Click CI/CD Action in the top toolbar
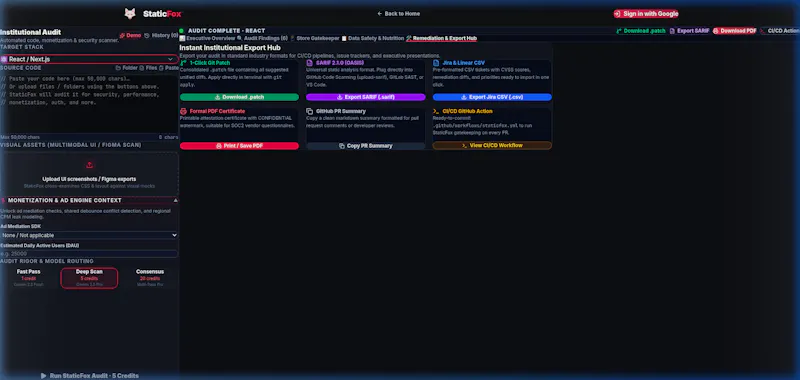Viewport: 800px width, 380px height. pos(780,31)
